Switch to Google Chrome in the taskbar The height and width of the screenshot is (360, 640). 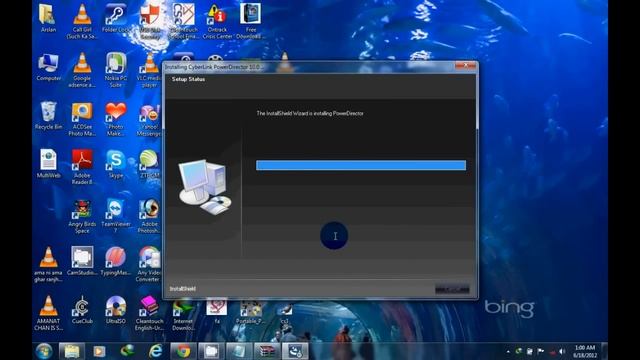pos(183,351)
